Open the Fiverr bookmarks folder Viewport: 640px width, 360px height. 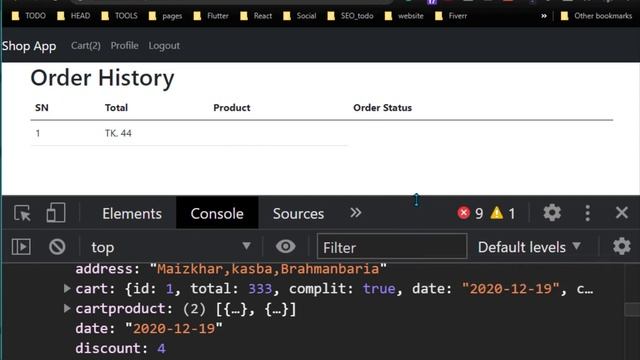[x=451, y=16]
